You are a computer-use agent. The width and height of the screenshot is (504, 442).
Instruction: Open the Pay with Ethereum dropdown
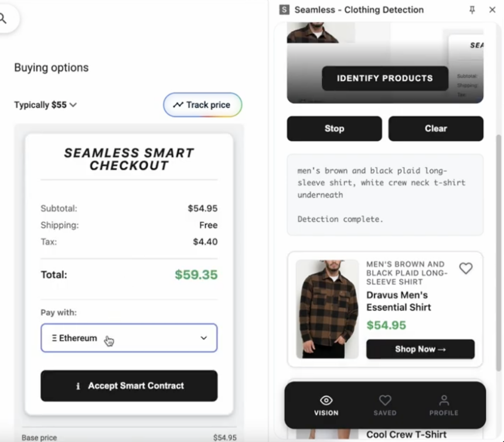(x=128, y=338)
